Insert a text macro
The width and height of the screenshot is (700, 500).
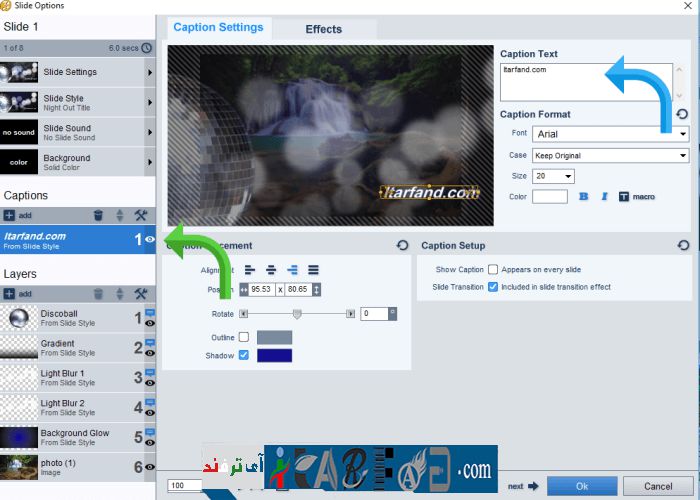point(637,197)
